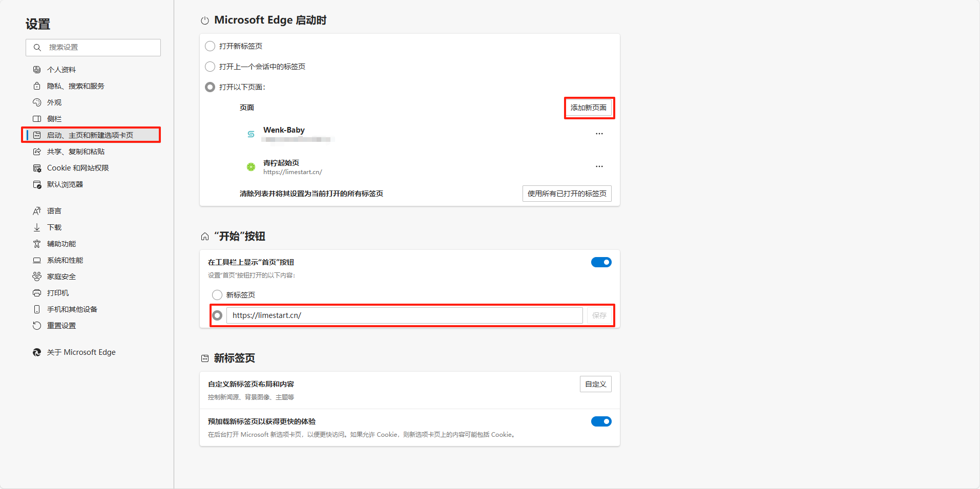Click the 青柠起始页 page title
This screenshot has height=489, width=980.
pos(281,163)
